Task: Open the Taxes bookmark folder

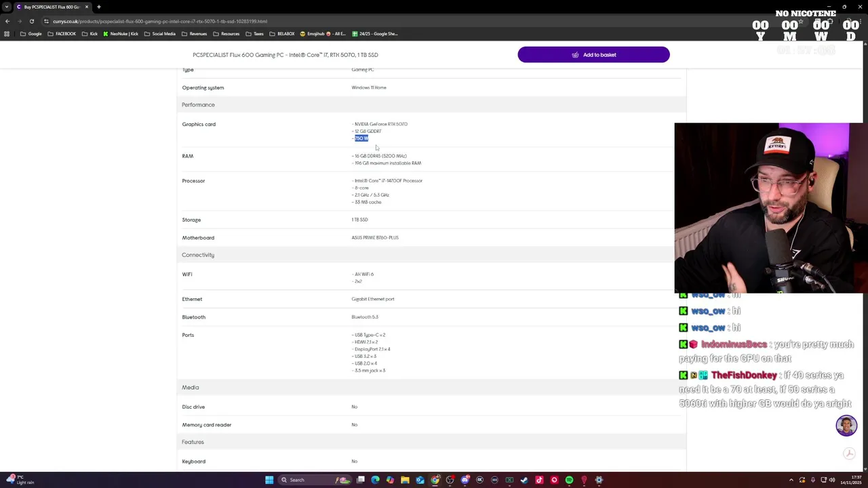Action: pyautogui.click(x=255, y=34)
